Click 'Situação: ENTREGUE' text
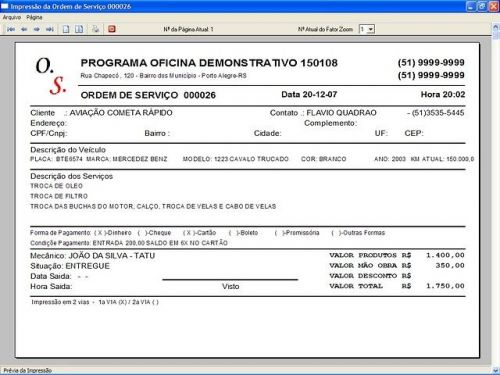This screenshot has width=500, height=375. (x=70, y=266)
